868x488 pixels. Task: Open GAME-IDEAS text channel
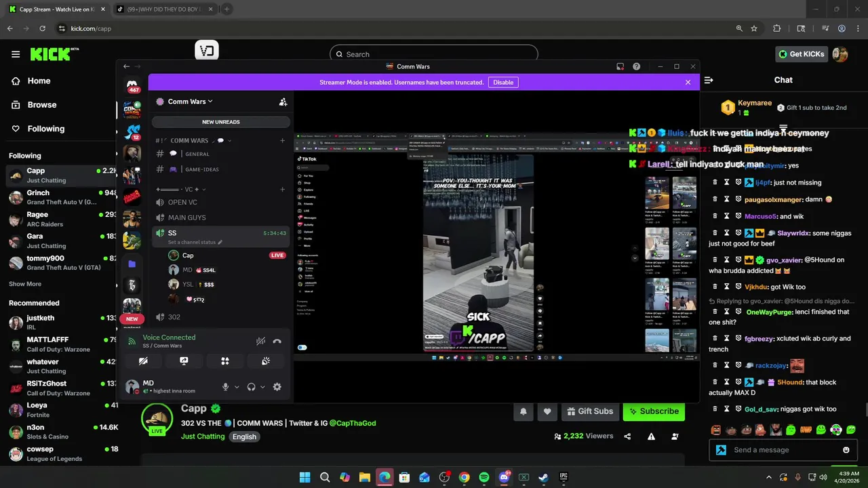[221, 169]
